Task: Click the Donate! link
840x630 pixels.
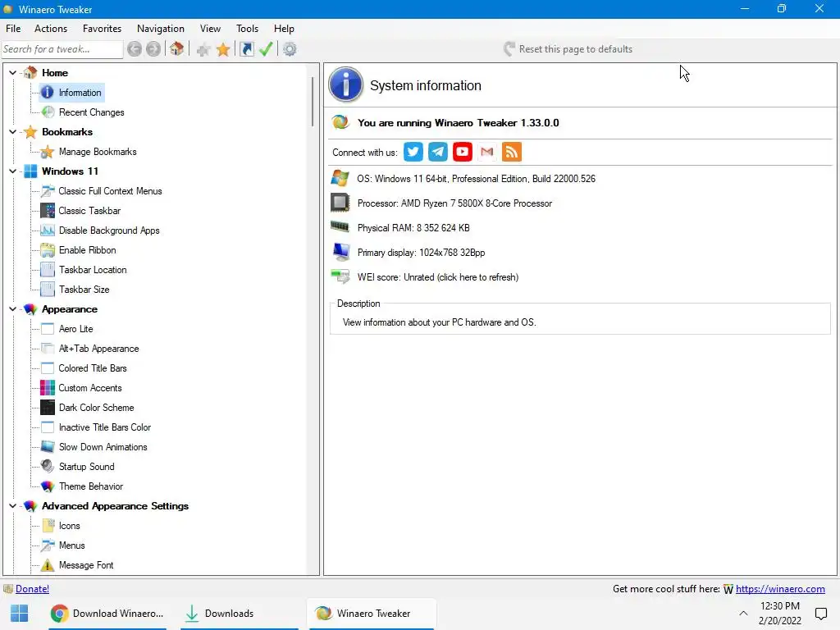Action: (32, 589)
